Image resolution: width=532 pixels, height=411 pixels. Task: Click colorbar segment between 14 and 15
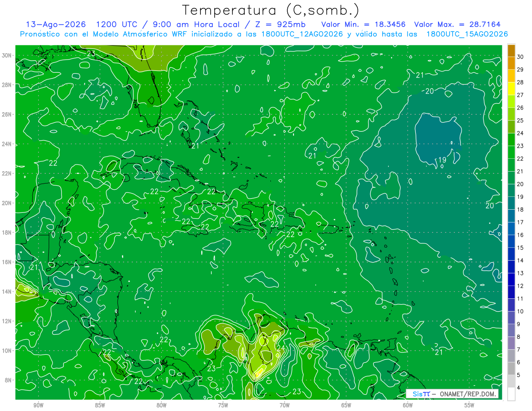[x=511, y=254]
